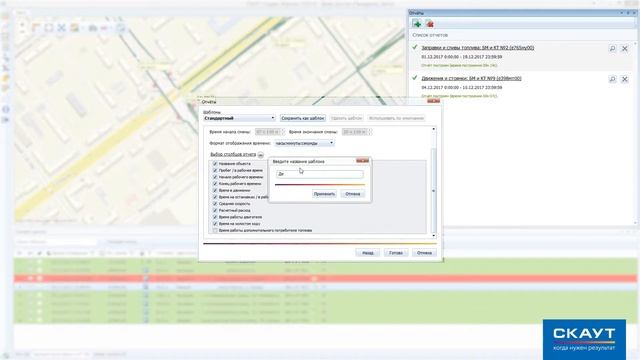Toggle the Время на остановках checkbox

point(215,197)
